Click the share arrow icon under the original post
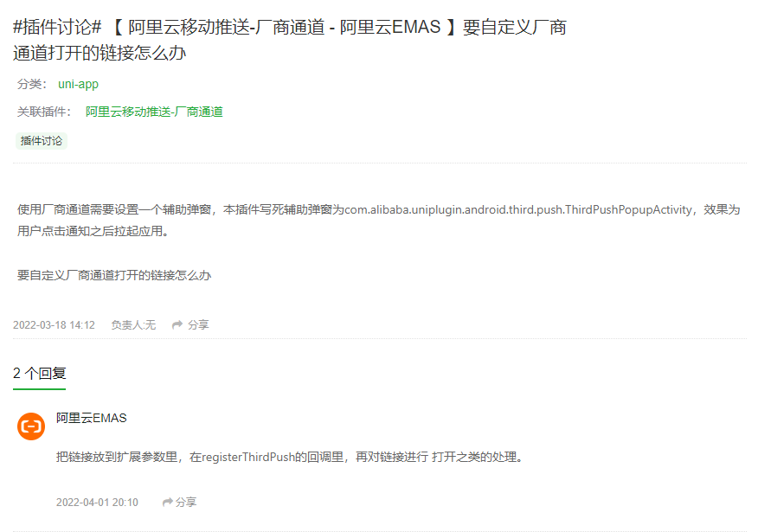 (x=177, y=324)
